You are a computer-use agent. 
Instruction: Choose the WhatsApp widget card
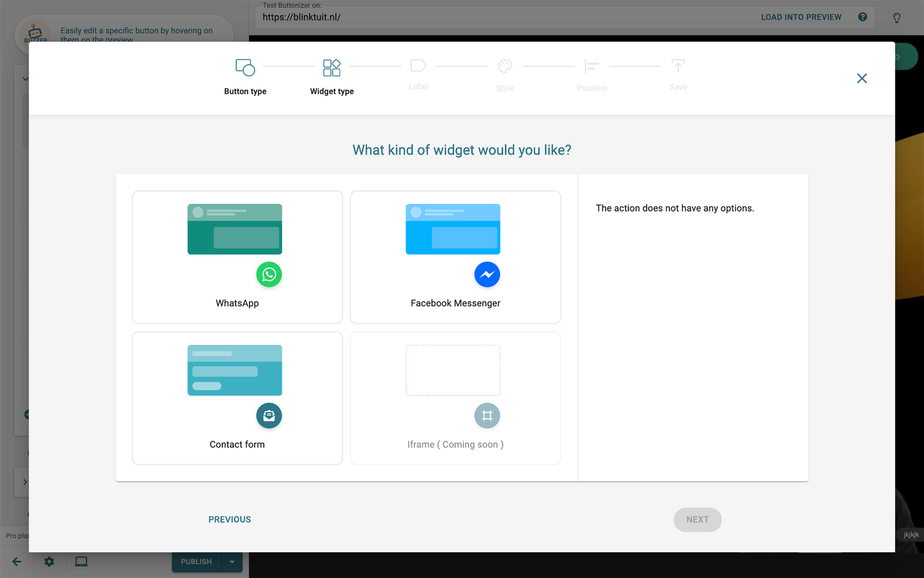[x=237, y=257]
